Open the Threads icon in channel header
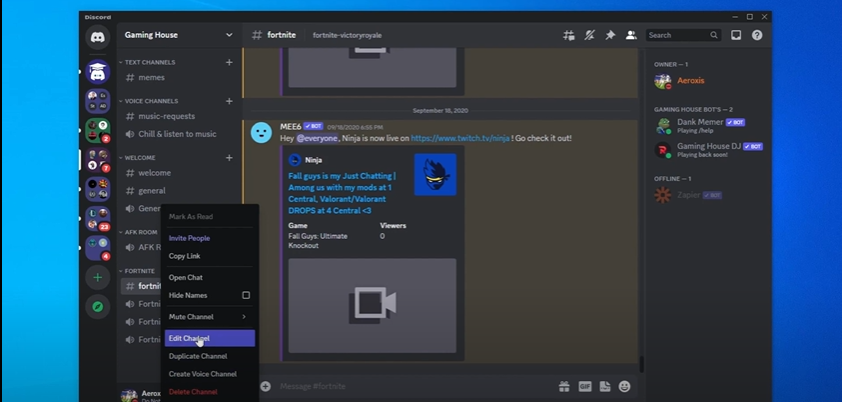 [x=568, y=35]
